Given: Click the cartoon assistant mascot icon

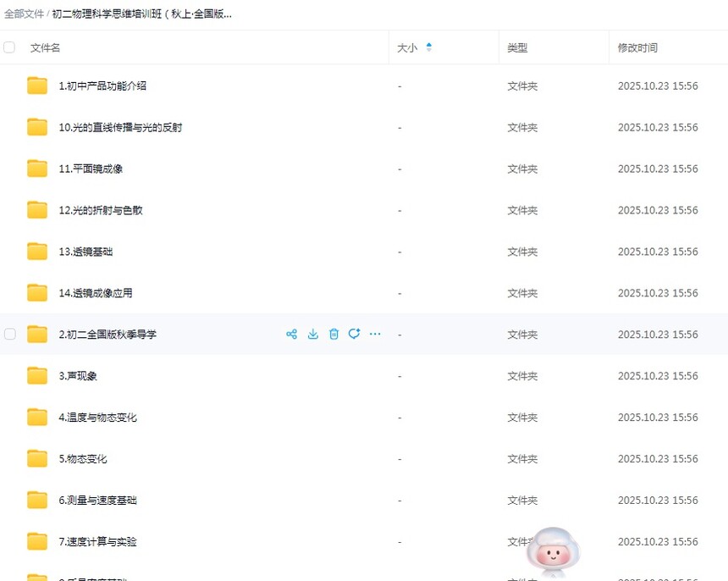Looking at the screenshot, I should tap(552, 552).
